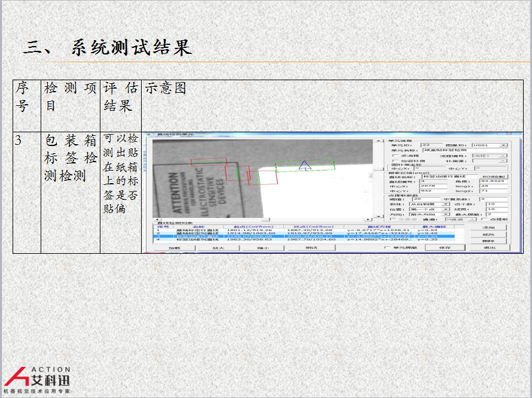Click the 角度 angle field
This screenshot has width=532, height=398.
pyautogui.click(x=494, y=181)
